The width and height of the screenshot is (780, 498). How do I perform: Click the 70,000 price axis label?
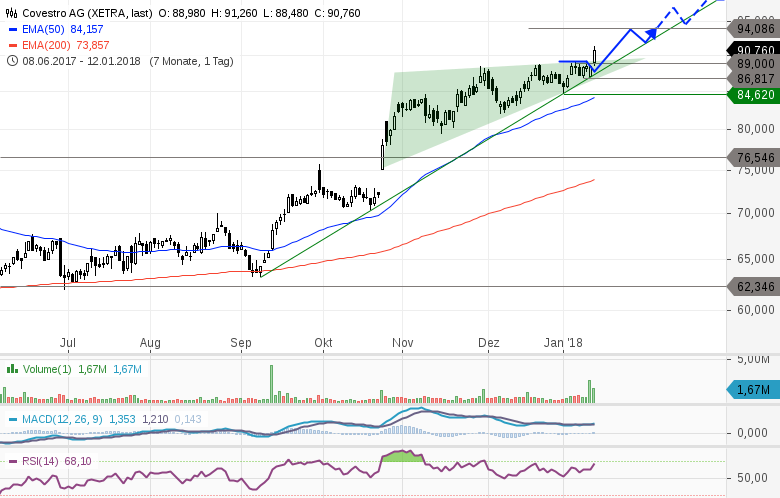pyautogui.click(x=756, y=213)
